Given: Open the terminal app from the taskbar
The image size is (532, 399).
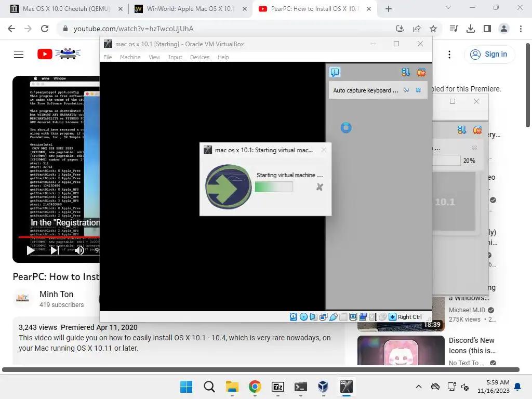Looking at the screenshot, I should pyautogui.click(x=301, y=387).
